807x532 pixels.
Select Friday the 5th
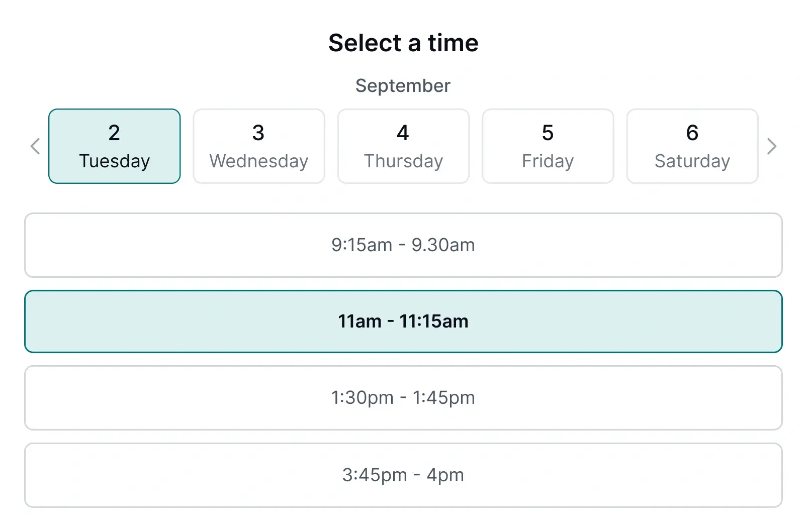click(548, 146)
